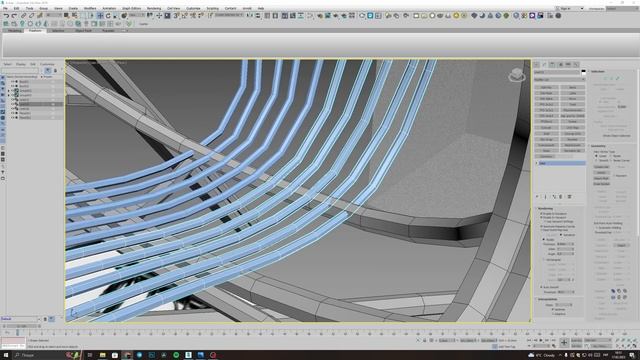This screenshot has width=640, height=360.
Task: Collapse the Geometry rollout
Action: point(598,146)
